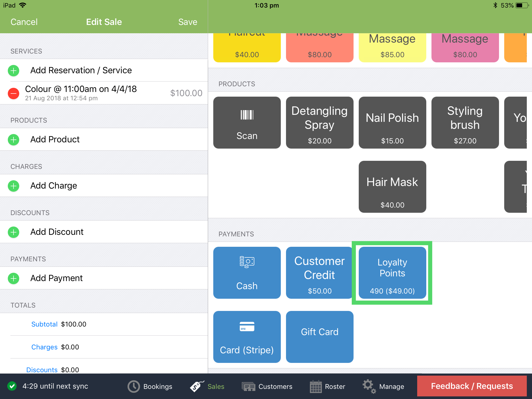Tap the green plus beside Add Payment
Image resolution: width=532 pixels, height=399 pixels.
point(14,278)
